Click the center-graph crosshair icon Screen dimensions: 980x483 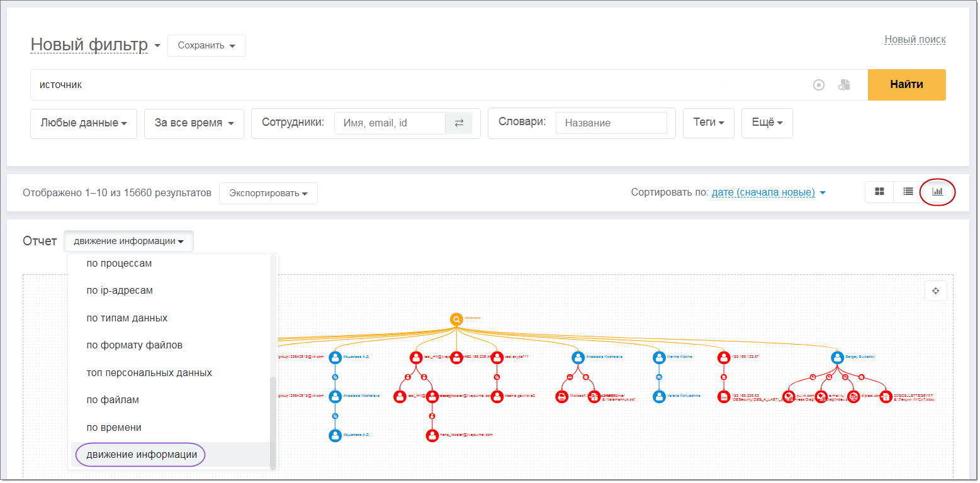click(x=936, y=291)
